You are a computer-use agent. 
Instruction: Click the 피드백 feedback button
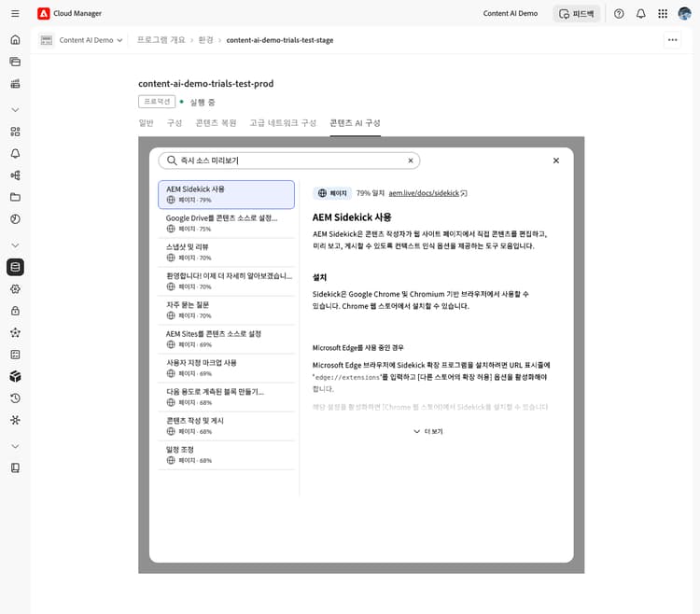coord(577,13)
